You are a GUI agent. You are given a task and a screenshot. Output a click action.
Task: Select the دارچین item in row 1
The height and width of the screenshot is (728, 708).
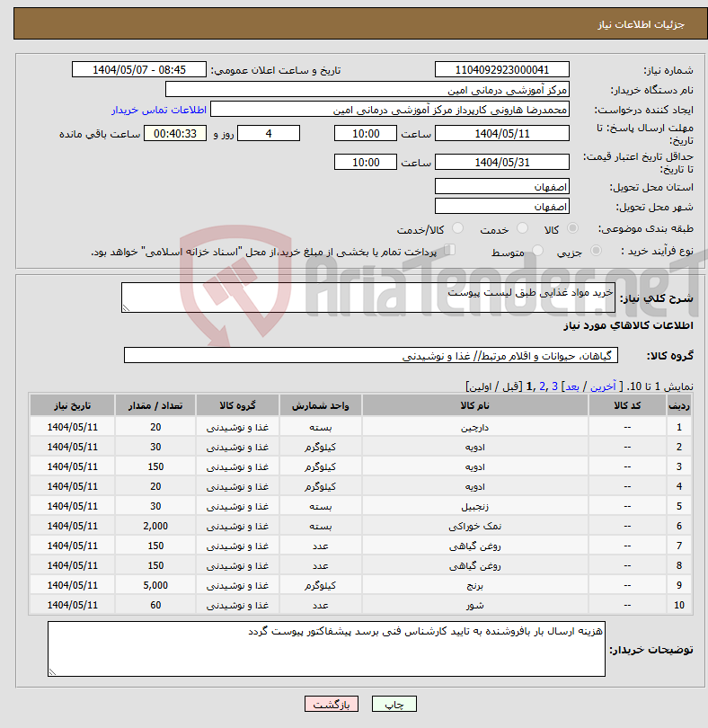[x=475, y=427]
